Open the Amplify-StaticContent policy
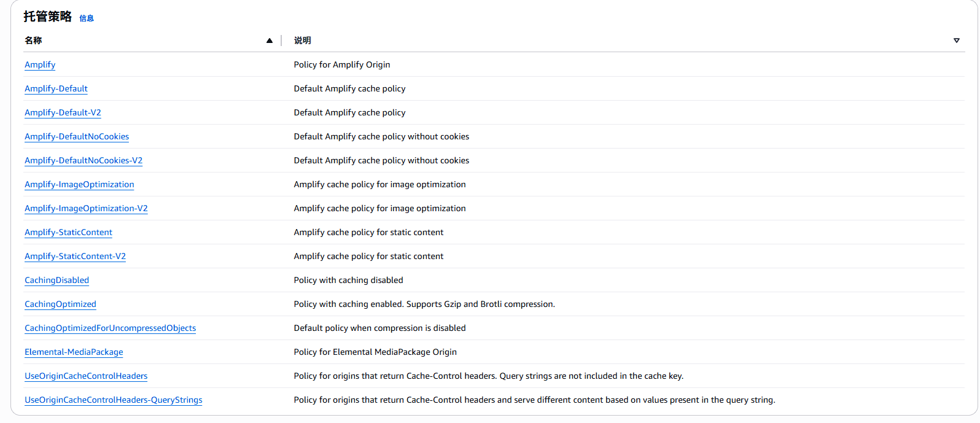Viewport: 980px width, 423px height. [x=68, y=232]
